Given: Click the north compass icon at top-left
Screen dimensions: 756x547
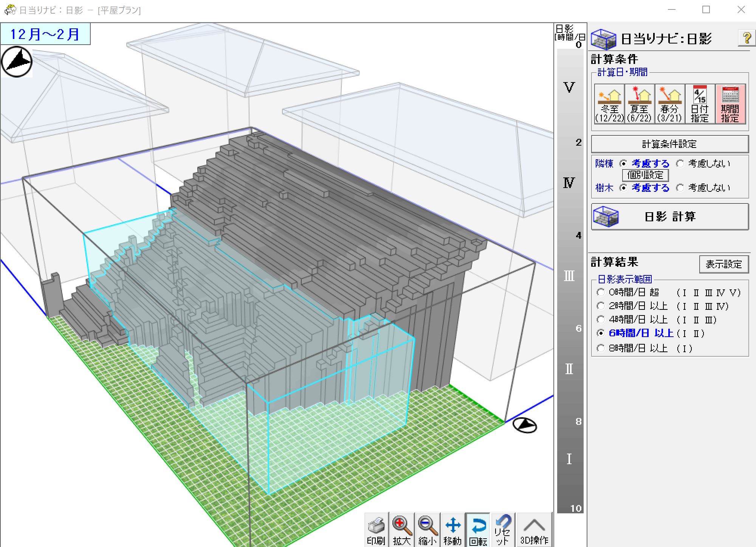Looking at the screenshot, I should tap(17, 62).
